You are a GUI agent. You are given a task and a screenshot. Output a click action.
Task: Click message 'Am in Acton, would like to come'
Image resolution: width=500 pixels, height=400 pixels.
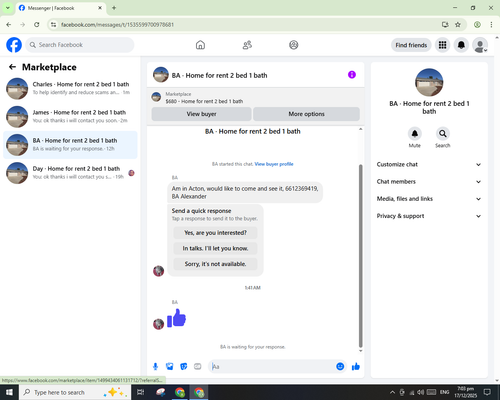pos(245,192)
